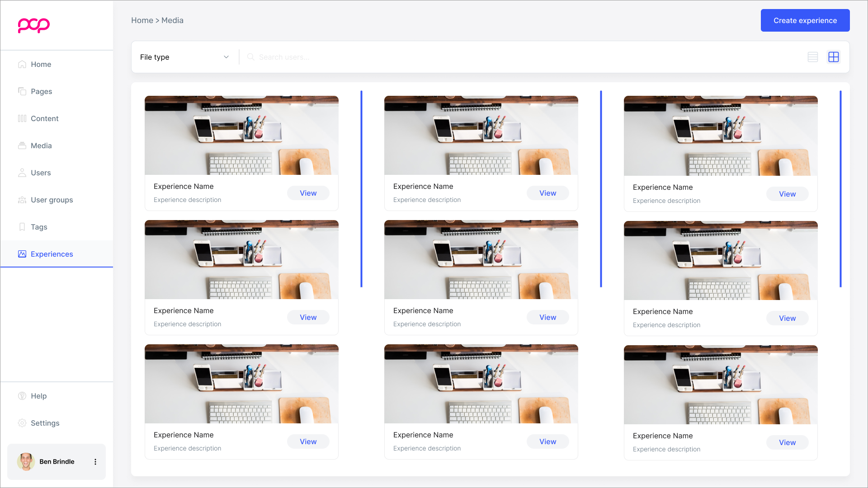Screen dimensions: 868x488
Task: Click the Home icon in sidebar
Action: [22, 64]
